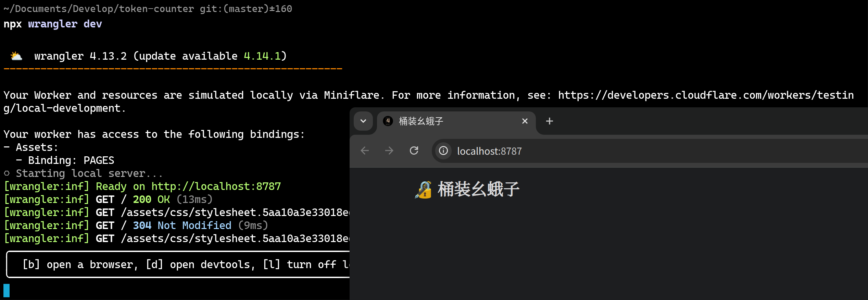
Task: Click the 'npx wrangler dev' command line
Action: (53, 24)
